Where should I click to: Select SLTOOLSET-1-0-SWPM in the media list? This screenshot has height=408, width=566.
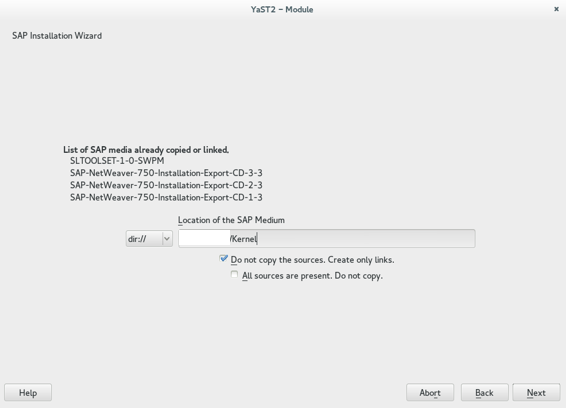pyautogui.click(x=117, y=161)
